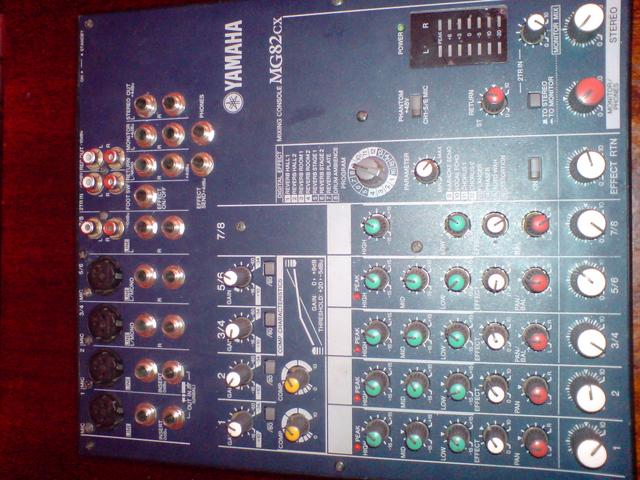Click the channel 3/4 GAIN knob
The width and height of the screenshot is (640, 480).
tap(238, 328)
